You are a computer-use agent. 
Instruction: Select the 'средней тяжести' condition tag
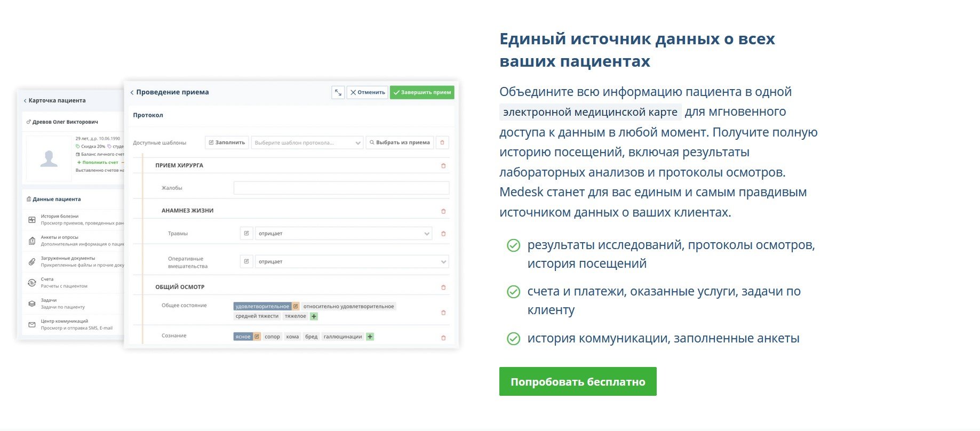click(x=257, y=316)
